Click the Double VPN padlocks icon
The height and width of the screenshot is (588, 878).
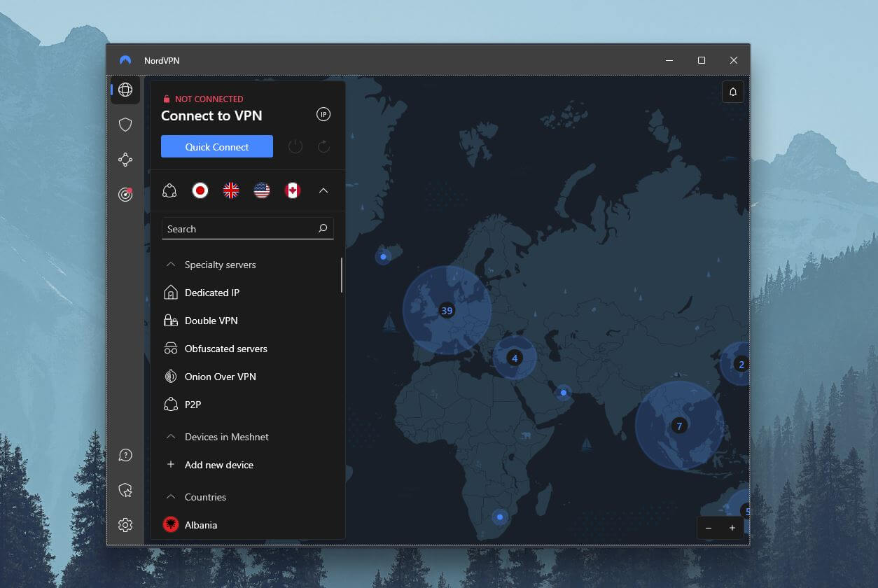click(x=170, y=321)
